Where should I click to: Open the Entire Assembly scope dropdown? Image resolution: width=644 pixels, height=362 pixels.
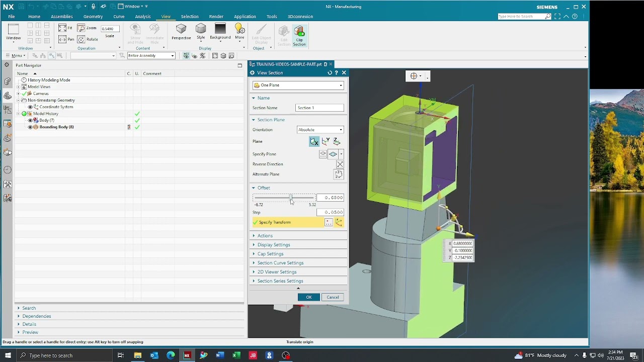point(151,56)
